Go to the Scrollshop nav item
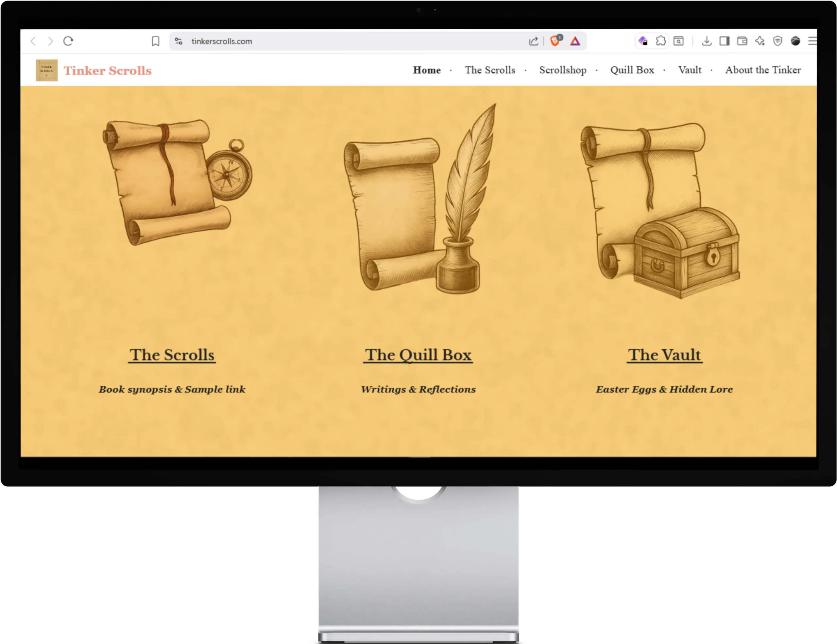 click(563, 70)
